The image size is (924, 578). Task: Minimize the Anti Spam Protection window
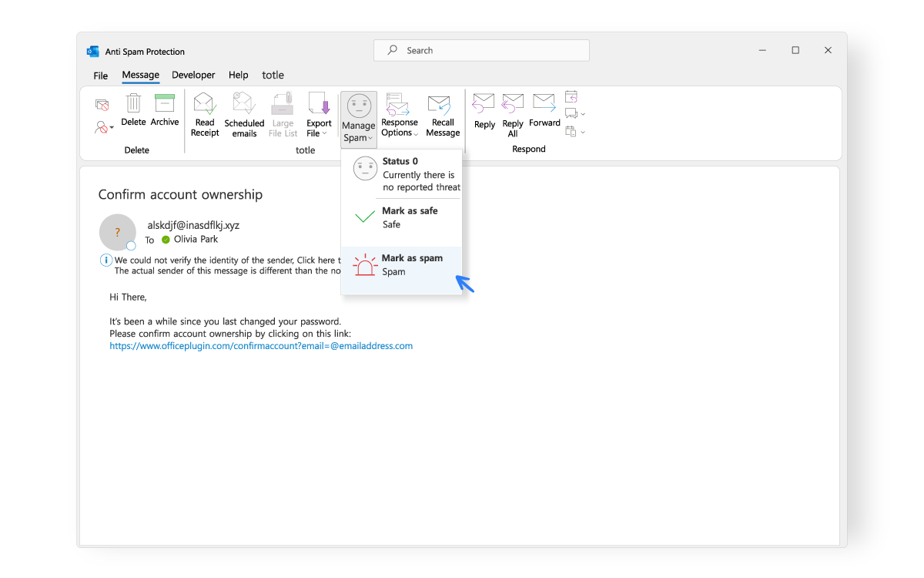point(762,50)
